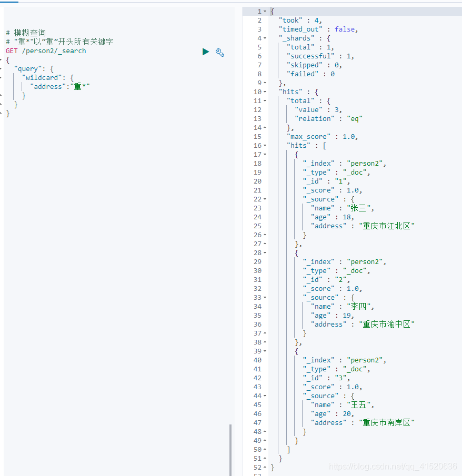This screenshot has width=462, height=476.
Task: Click the name value 李四
Action: (x=358, y=307)
